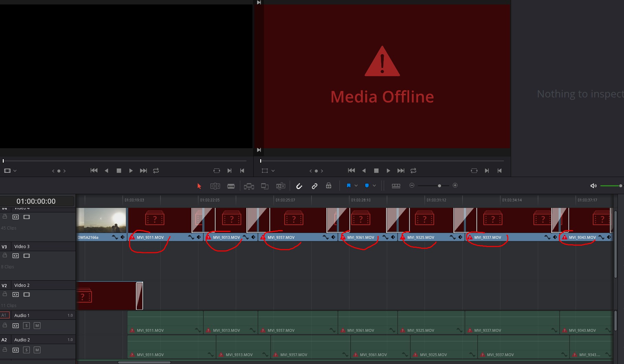Toggle loop playback in timeline viewer

413,171
